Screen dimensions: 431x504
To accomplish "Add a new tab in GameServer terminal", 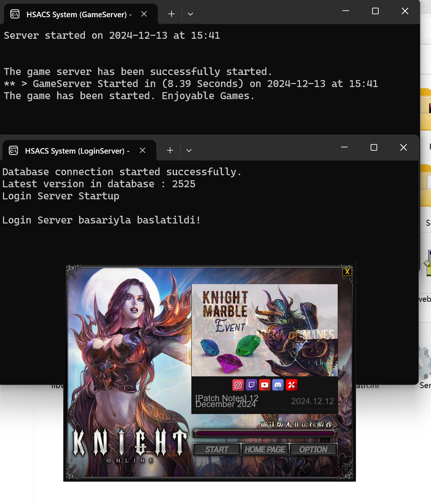I will pyautogui.click(x=171, y=14).
